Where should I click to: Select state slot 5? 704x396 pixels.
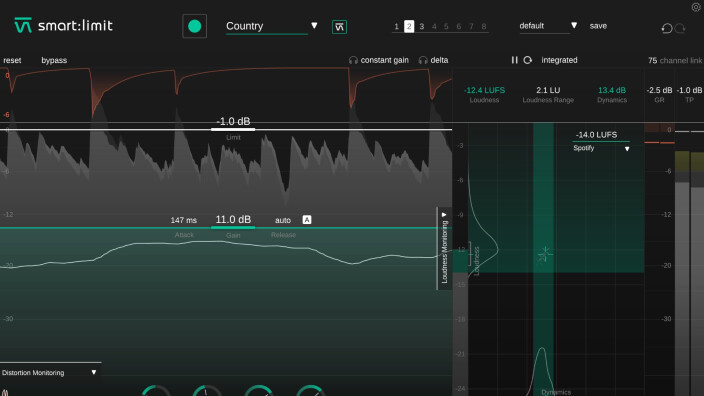pos(446,26)
